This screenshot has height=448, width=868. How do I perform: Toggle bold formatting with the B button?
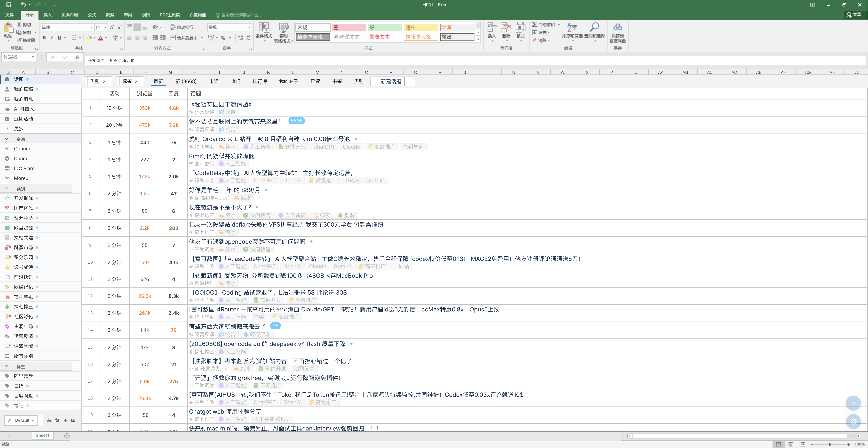44,38
